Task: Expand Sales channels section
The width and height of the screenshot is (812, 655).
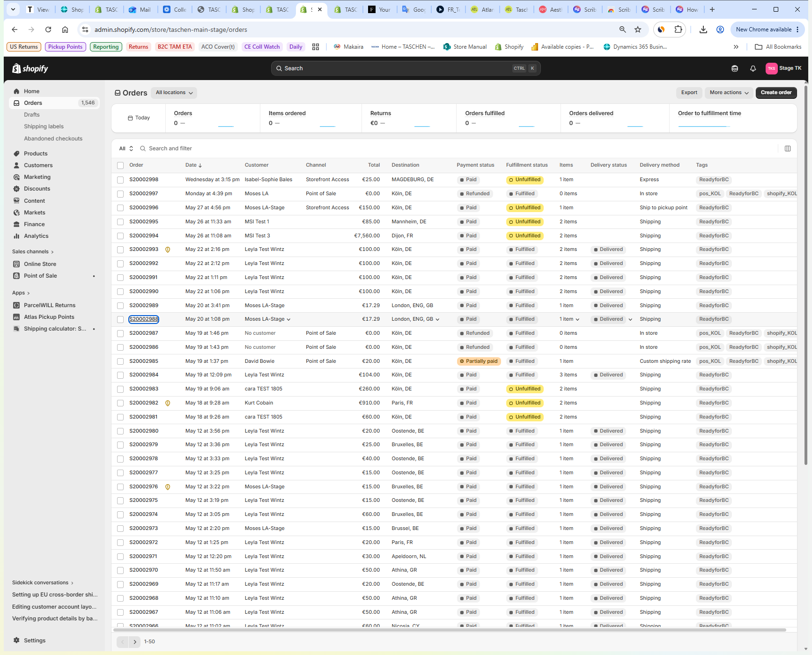Action: point(33,252)
